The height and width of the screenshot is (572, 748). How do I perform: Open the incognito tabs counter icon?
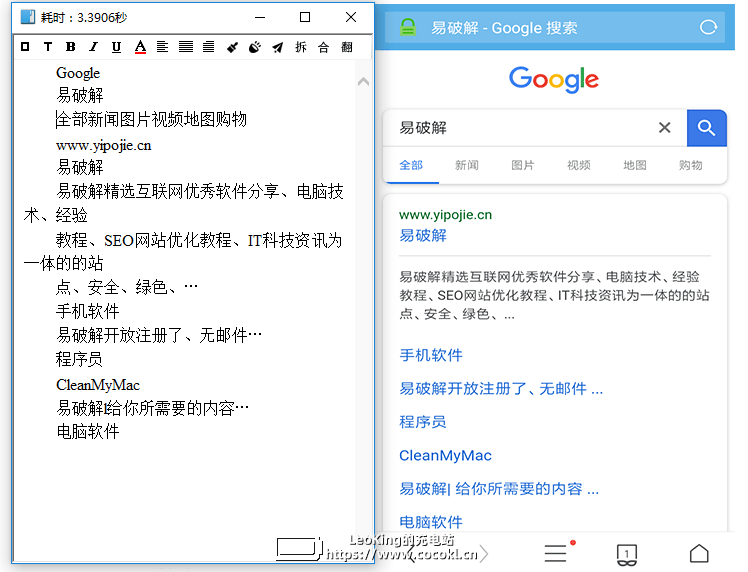[627, 555]
